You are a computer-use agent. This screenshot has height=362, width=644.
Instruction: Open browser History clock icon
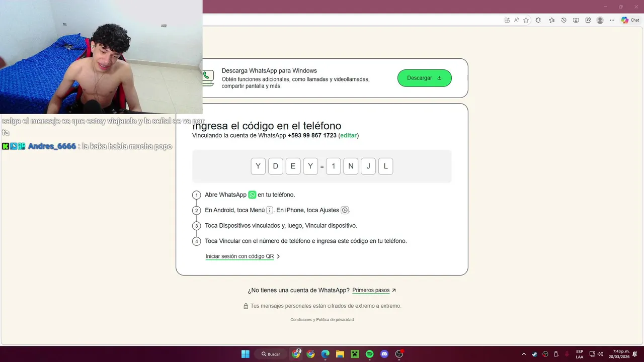coord(563,20)
